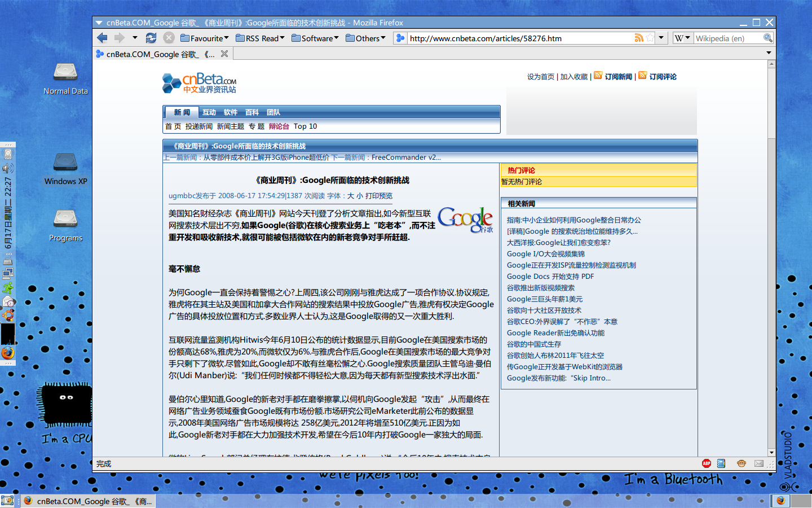The image size is (812, 508).
Task: Switch to the 互动 tab
Action: (209, 112)
